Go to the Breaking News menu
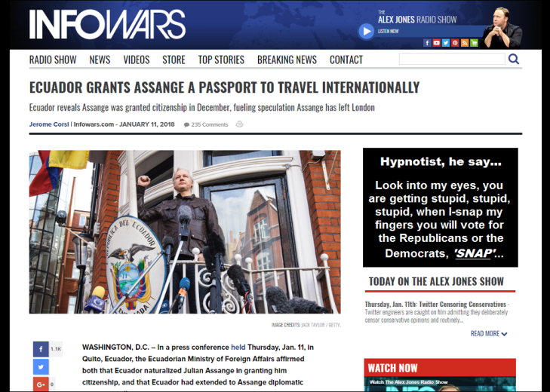The width and height of the screenshot is (550, 392). (x=287, y=60)
